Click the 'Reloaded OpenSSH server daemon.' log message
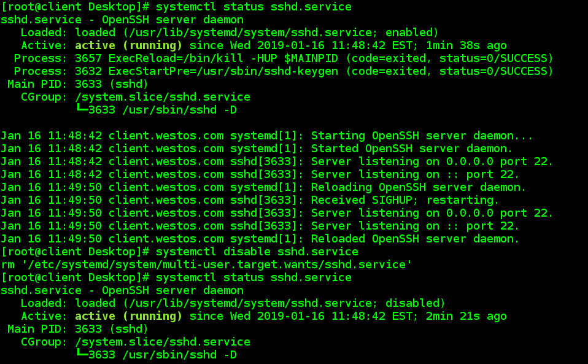Screen dimensions: 588x364 (415, 239)
